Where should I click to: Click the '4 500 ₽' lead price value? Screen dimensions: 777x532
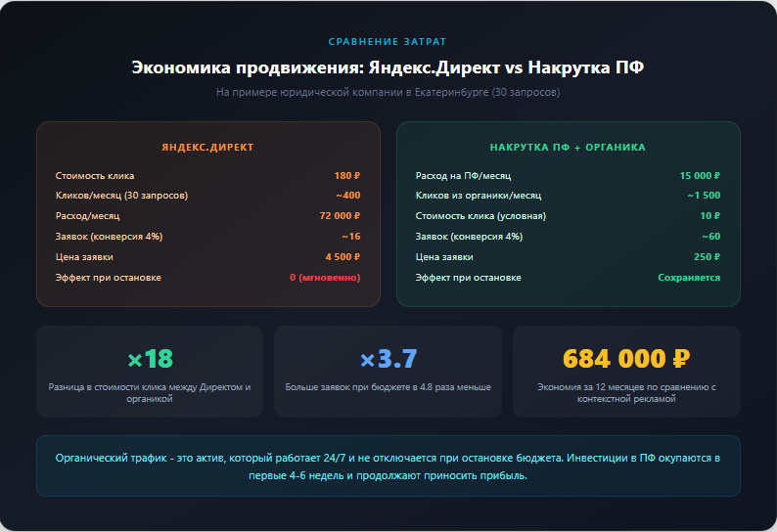click(343, 257)
